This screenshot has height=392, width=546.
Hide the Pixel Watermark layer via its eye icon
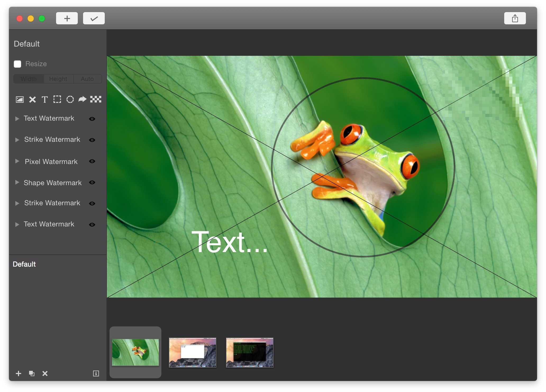(92, 161)
